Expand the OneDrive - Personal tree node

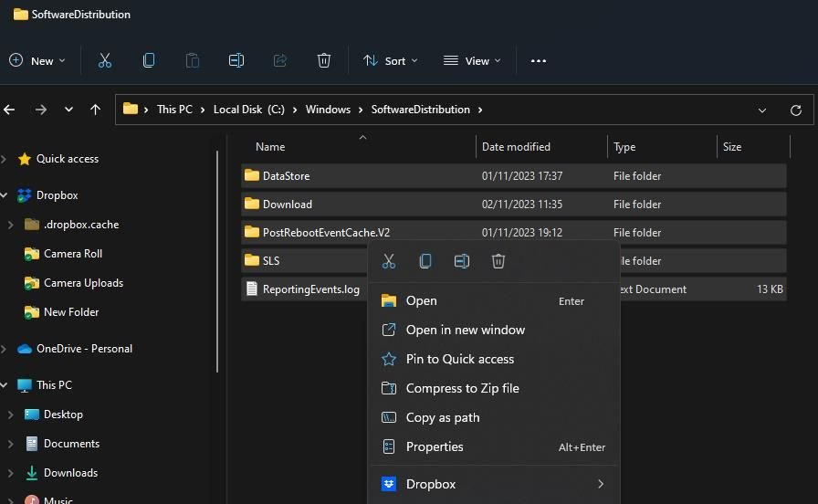[x=5, y=349]
